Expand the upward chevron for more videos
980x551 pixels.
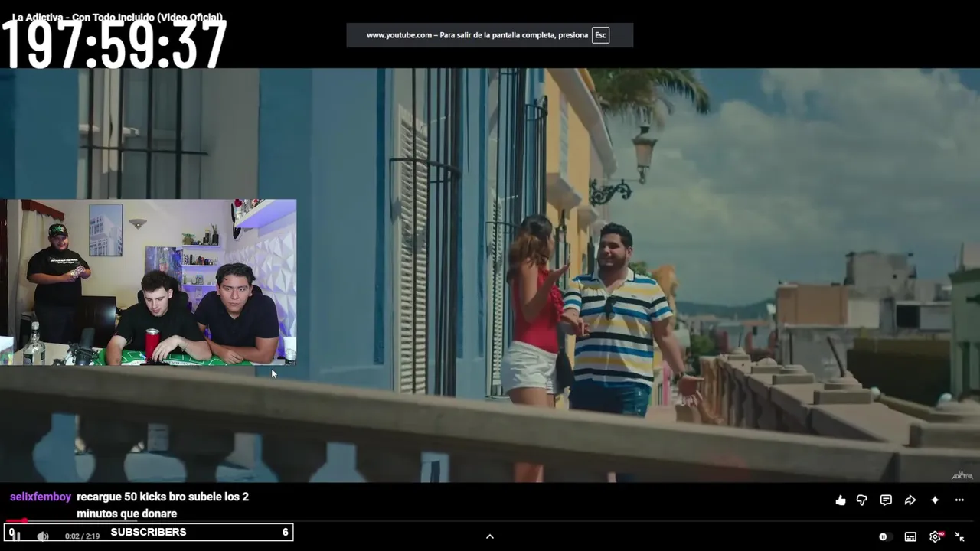(x=490, y=536)
